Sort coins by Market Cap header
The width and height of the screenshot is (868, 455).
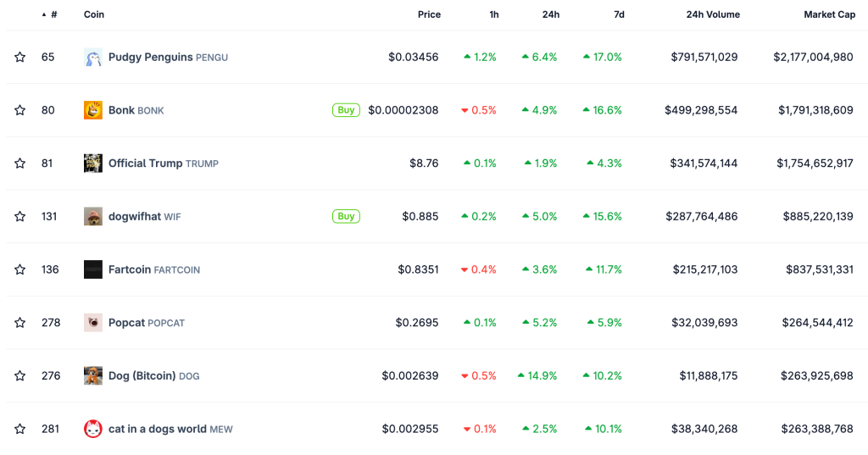click(829, 14)
